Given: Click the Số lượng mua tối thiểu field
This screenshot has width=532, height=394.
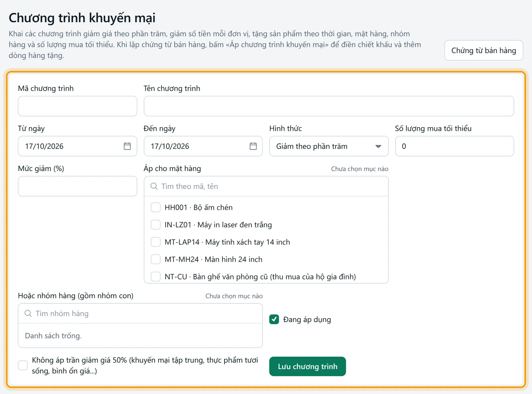Looking at the screenshot, I should coord(455,146).
